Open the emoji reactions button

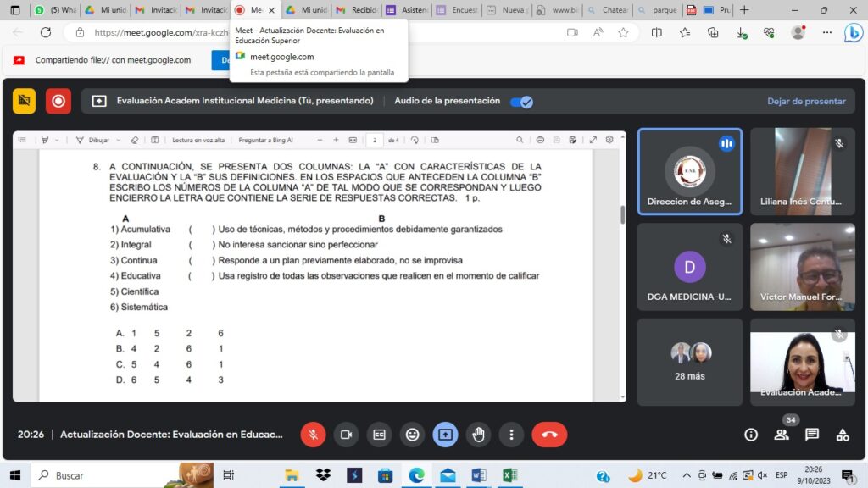tap(412, 435)
